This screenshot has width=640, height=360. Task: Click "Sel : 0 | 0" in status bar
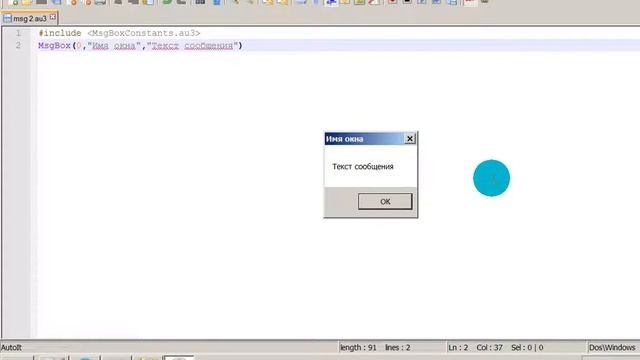[527, 347]
